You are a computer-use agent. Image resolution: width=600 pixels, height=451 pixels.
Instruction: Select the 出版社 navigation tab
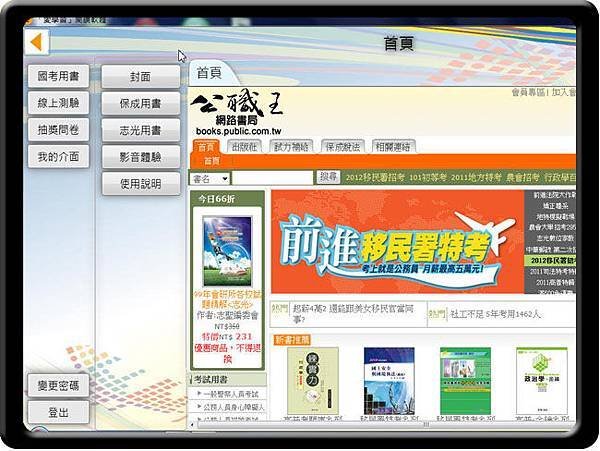[x=244, y=147]
